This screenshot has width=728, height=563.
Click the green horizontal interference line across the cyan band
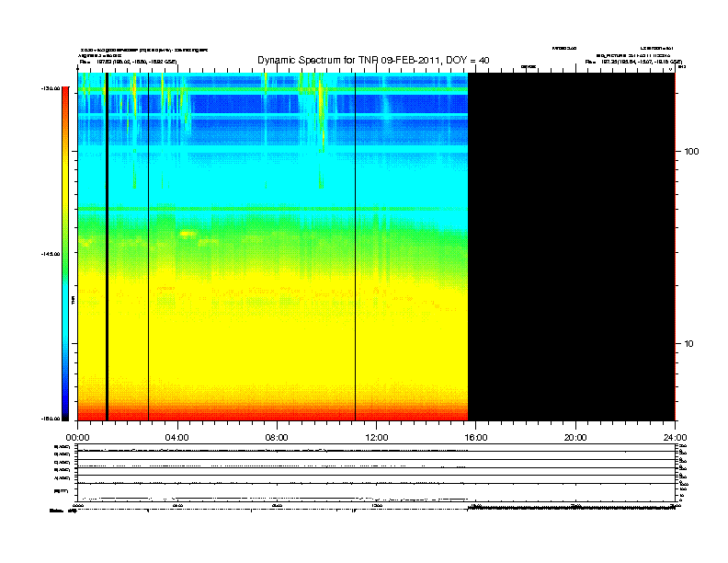point(272,209)
